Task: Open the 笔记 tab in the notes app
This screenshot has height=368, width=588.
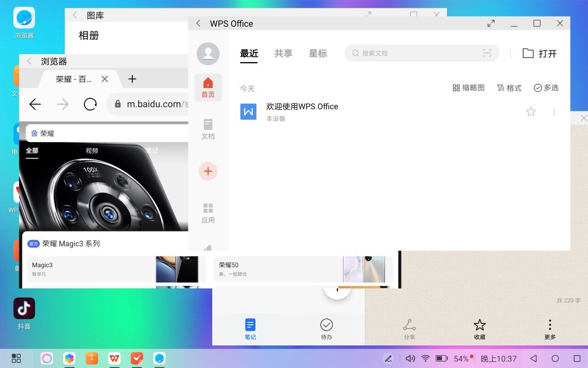Action: (250, 329)
